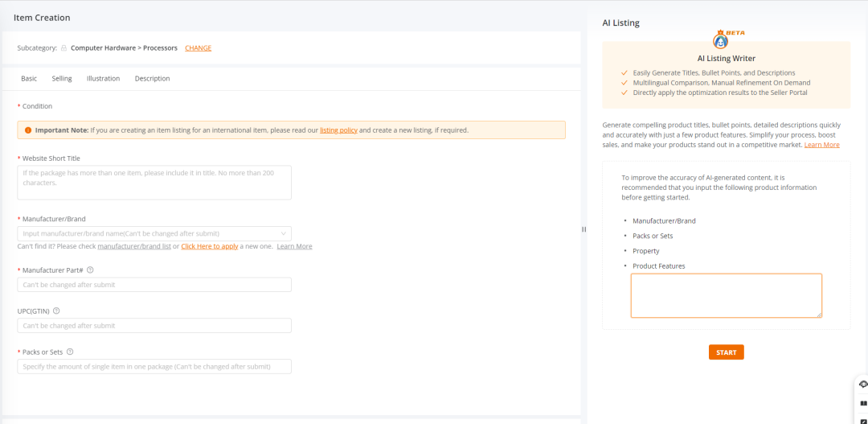Click the edit icon at bottom right corner
This screenshot has height=424, width=868.
[863, 419]
